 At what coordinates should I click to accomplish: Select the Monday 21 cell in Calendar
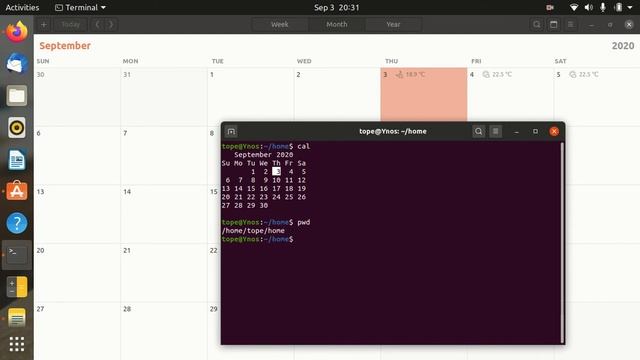pos(164,273)
